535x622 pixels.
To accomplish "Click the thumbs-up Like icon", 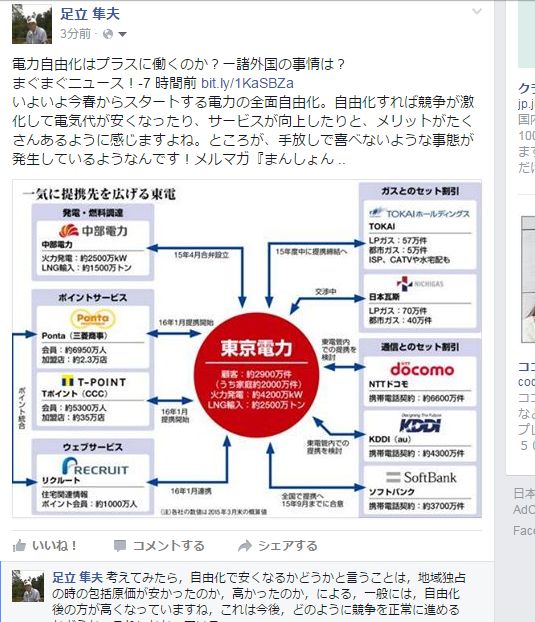I will (19, 546).
